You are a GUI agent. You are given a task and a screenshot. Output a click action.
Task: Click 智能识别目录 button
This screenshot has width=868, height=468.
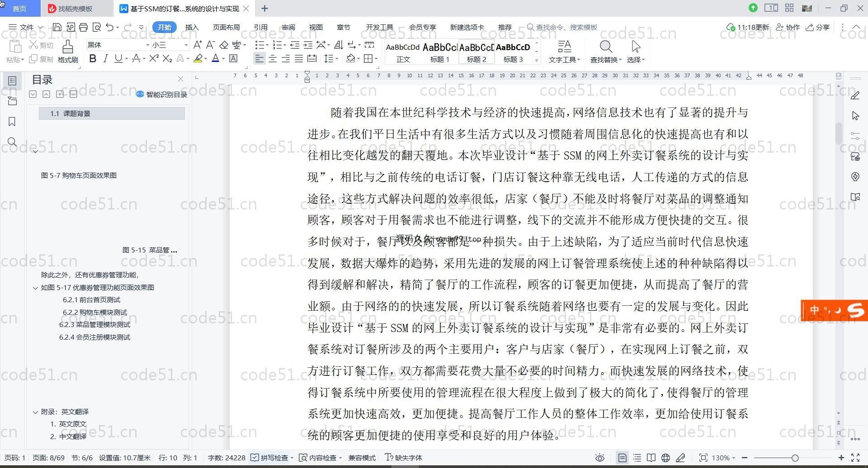tap(161, 94)
